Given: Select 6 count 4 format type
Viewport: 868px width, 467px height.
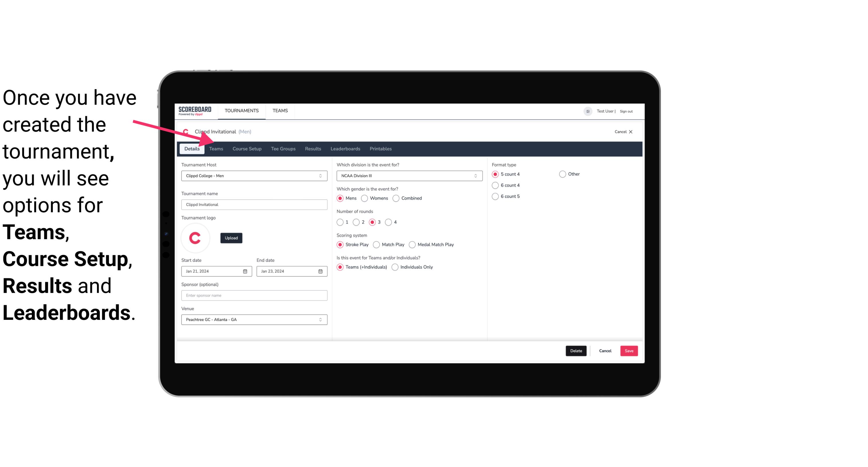Looking at the screenshot, I should click(x=495, y=185).
